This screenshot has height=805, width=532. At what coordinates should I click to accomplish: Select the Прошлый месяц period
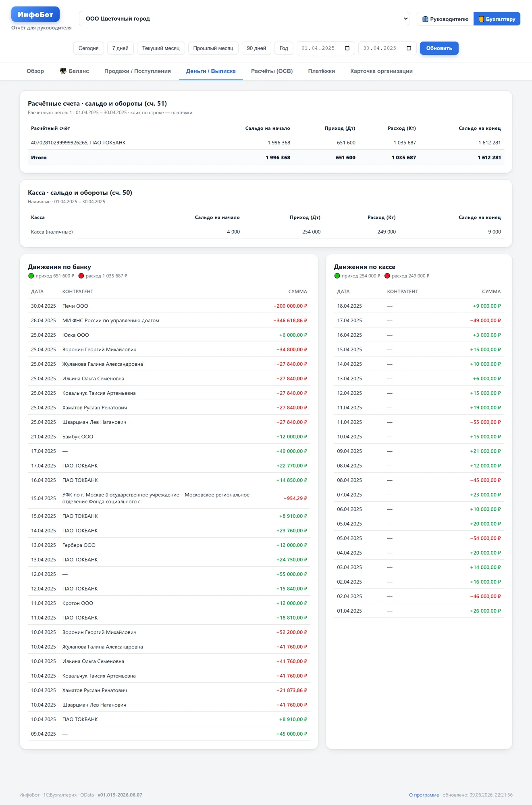213,48
